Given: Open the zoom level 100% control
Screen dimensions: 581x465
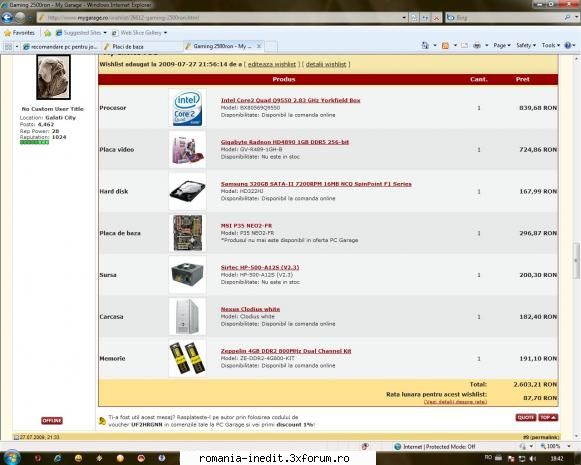Looking at the screenshot, I should (555, 446).
